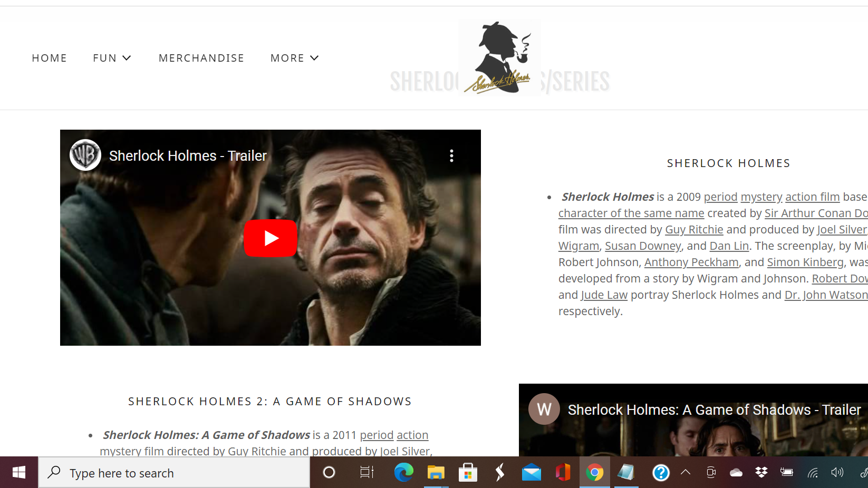Open the 'Dan Lin' link

click(x=729, y=246)
